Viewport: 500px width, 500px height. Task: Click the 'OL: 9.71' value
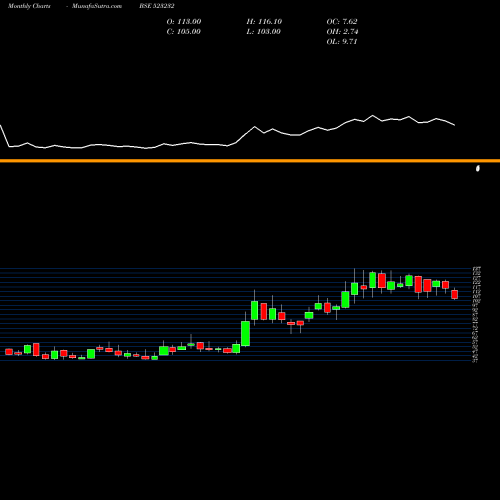342,42
